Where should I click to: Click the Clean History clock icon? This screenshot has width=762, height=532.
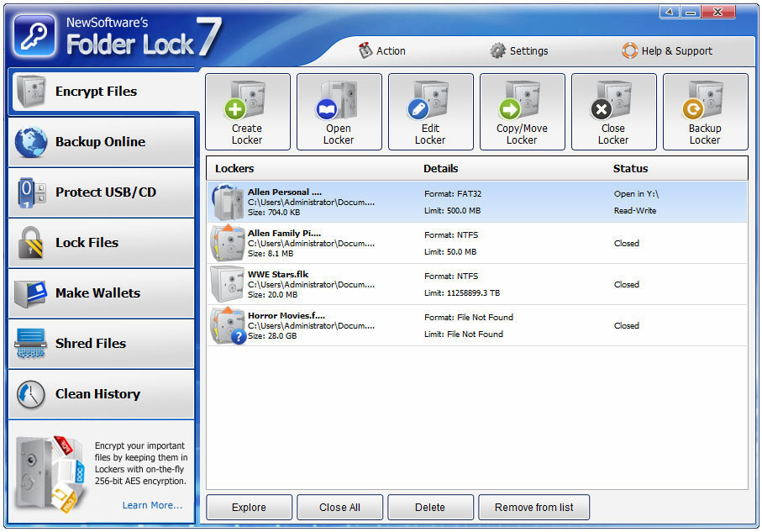(x=31, y=394)
